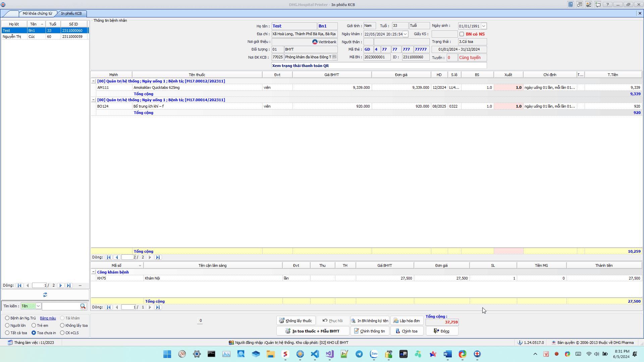
Task: Open Zalo from the taskbar
Action: [374, 354]
